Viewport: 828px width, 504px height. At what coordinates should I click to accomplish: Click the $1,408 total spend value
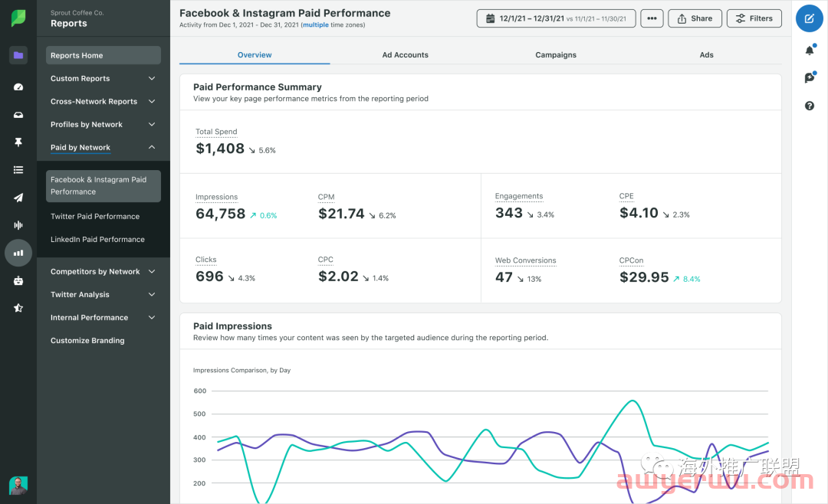tap(220, 149)
